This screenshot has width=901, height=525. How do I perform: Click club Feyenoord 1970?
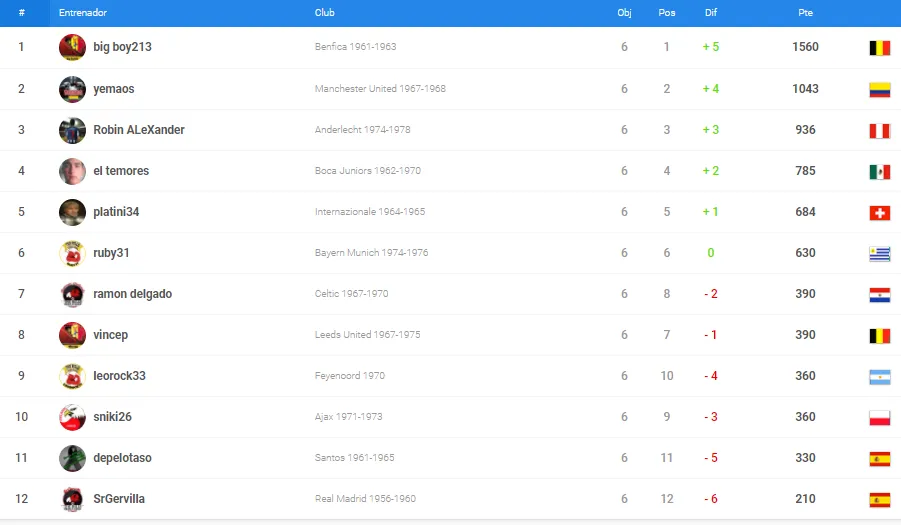349,376
